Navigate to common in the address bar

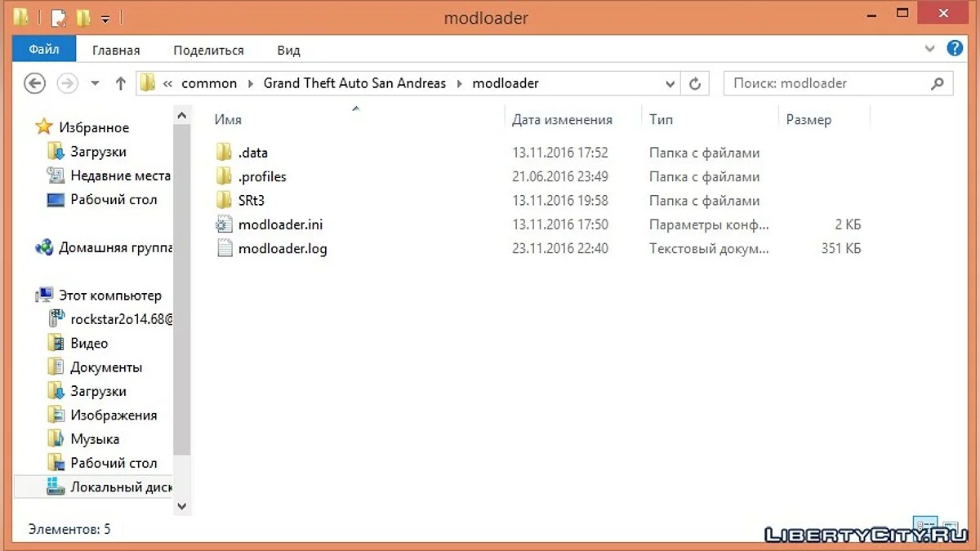pos(209,83)
